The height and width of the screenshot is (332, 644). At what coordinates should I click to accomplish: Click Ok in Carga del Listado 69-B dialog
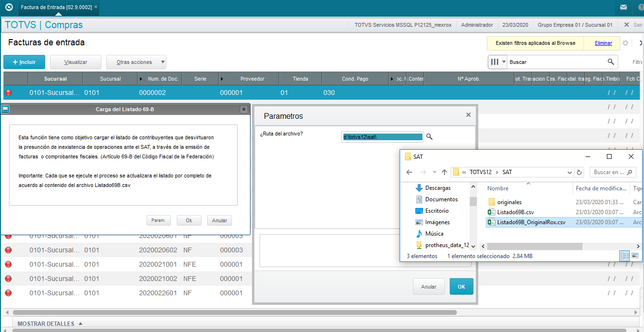coord(189,220)
